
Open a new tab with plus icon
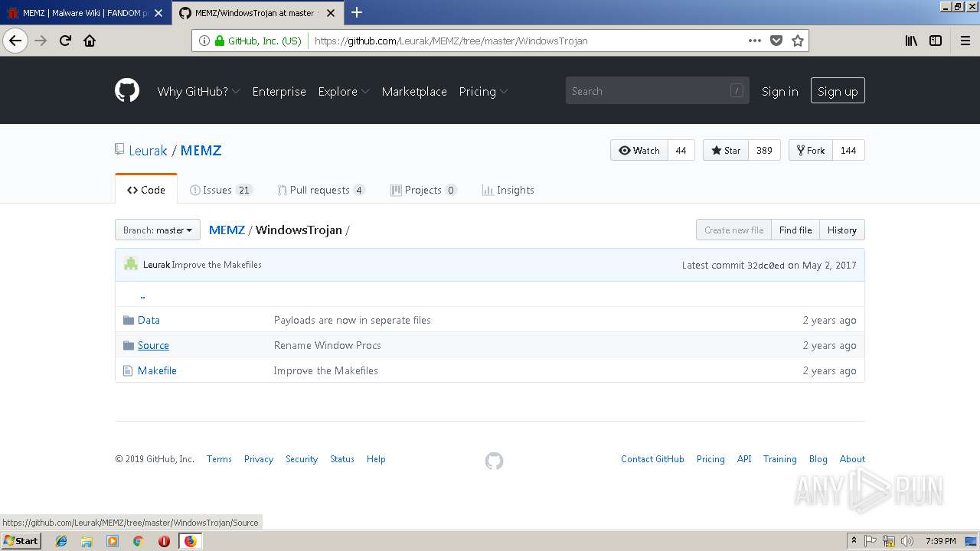click(357, 12)
